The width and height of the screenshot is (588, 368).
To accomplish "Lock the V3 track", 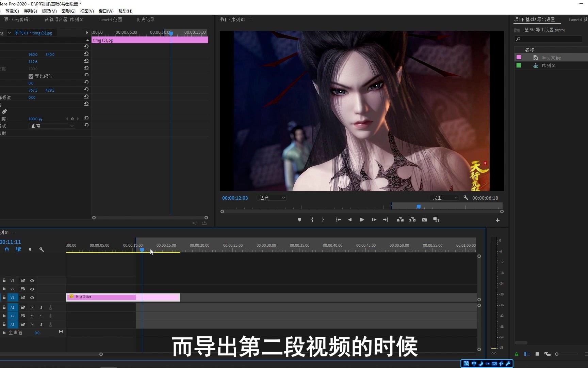I will pos(4,280).
